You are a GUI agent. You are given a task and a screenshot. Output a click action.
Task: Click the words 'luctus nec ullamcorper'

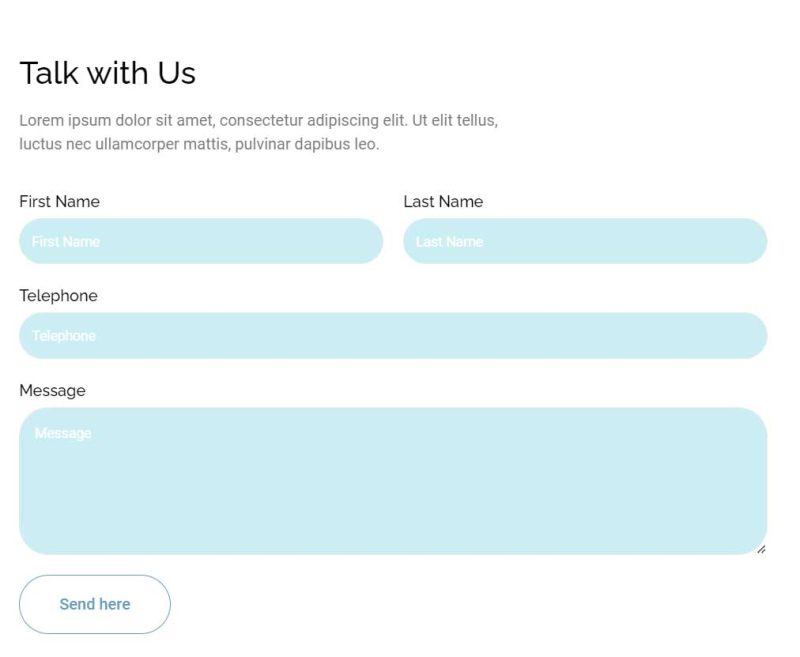[104, 144]
